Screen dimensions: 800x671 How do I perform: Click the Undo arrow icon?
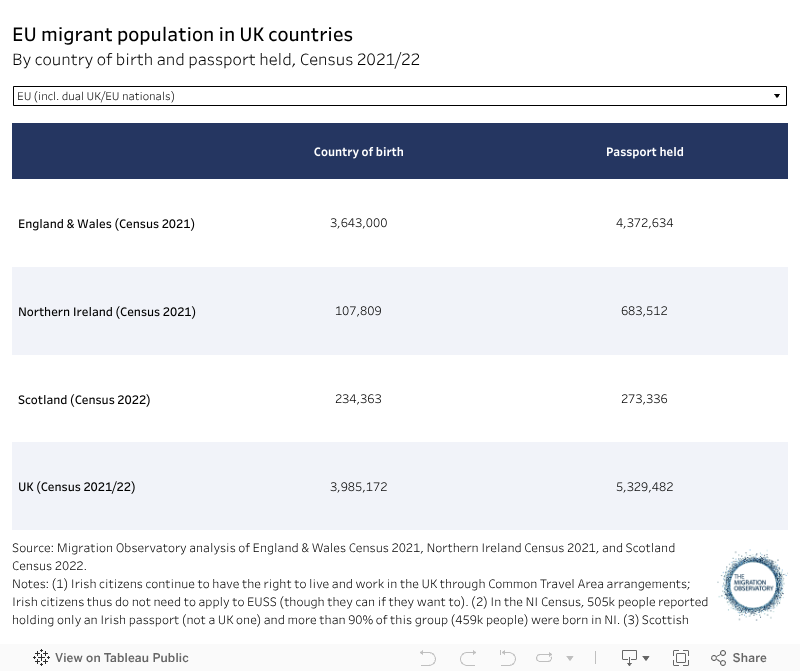(x=428, y=658)
